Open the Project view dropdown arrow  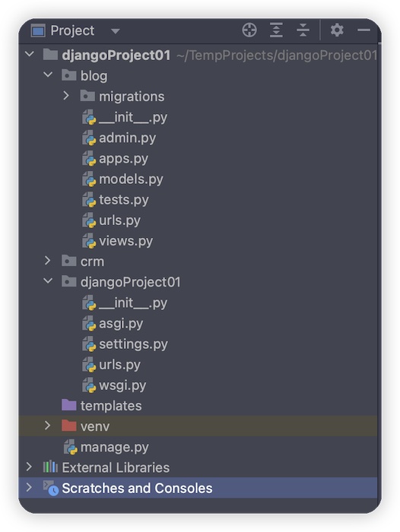point(116,31)
